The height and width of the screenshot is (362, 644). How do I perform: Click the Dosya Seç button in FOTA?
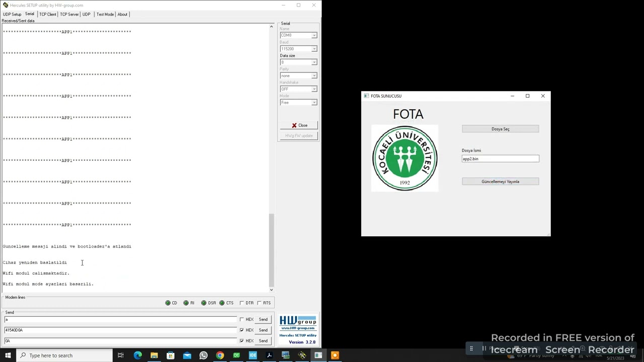pos(500,129)
